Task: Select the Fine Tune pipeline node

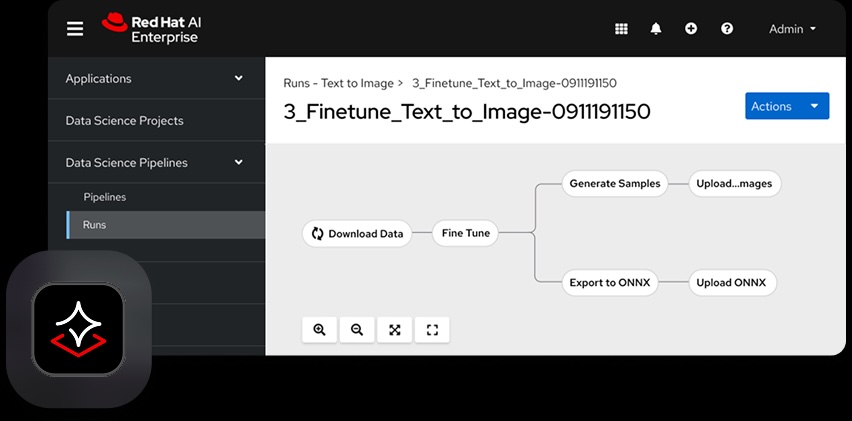Action: pyautogui.click(x=466, y=233)
